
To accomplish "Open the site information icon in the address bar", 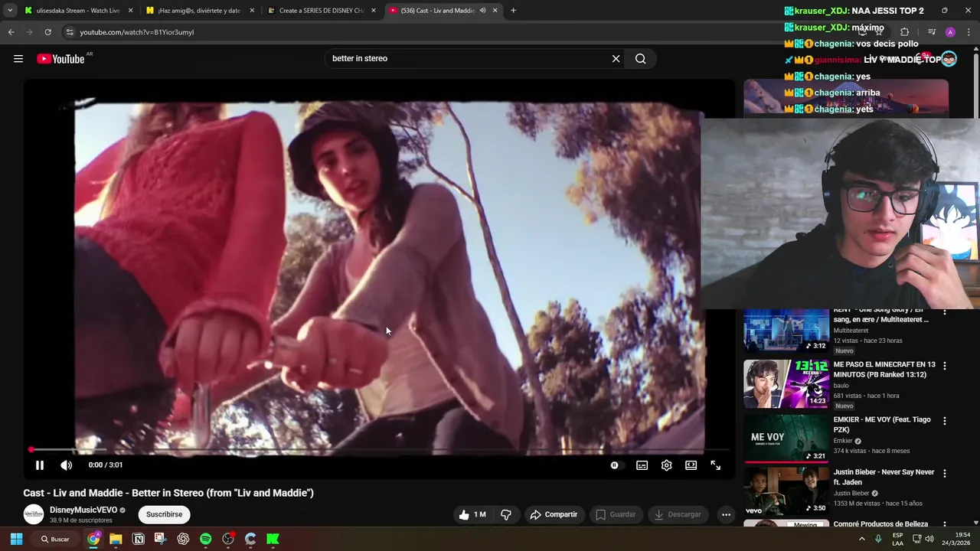I will click(70, 32).
